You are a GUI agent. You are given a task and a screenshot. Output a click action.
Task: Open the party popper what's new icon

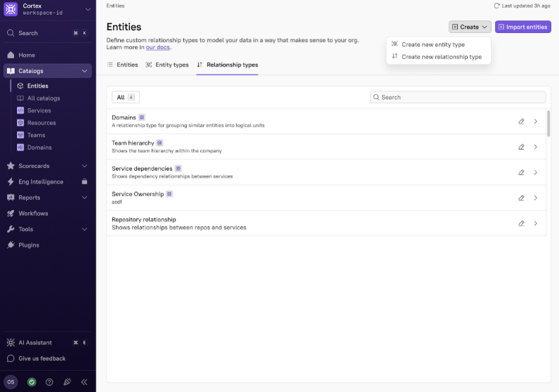67,382
